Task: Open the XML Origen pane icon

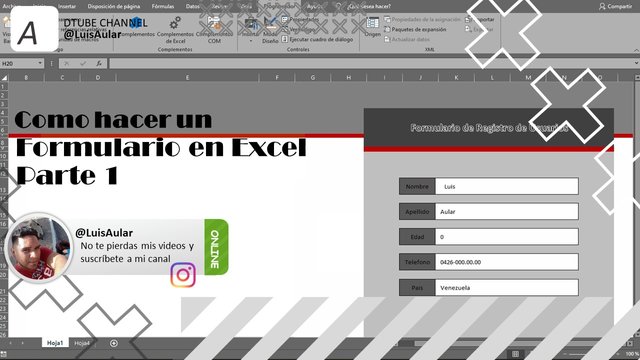Action: (372, 23)
